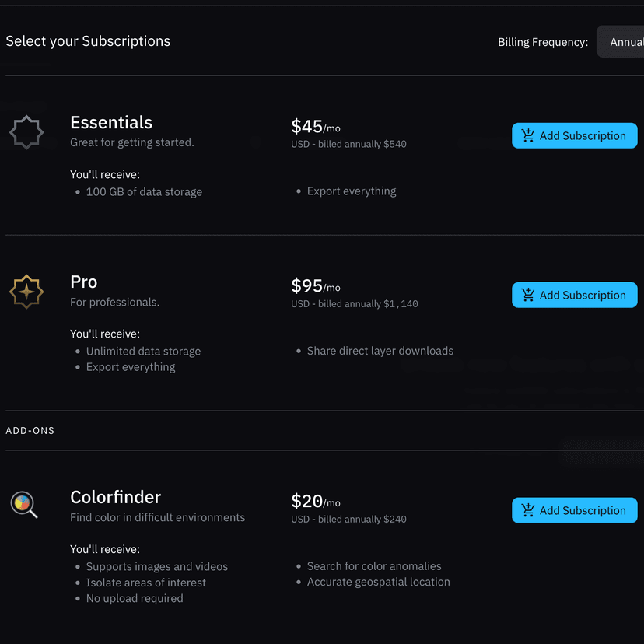Click "100 GB of data storage" feature
Screen dimensions: 644x644
[x=144, y=192]
